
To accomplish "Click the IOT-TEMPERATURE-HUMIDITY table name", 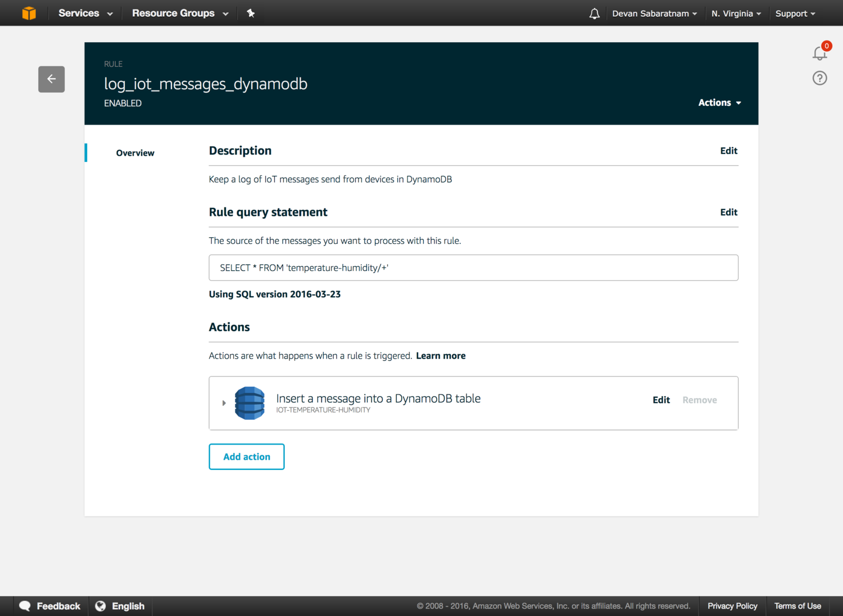I will [x=323, y=410].
